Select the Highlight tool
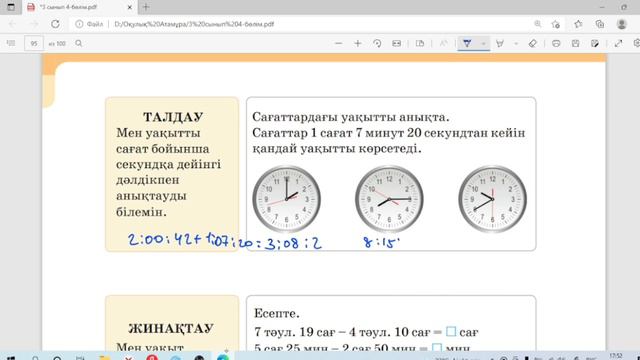Image resolution: width=640 pixels, height=360 pixels. [500, 43]
